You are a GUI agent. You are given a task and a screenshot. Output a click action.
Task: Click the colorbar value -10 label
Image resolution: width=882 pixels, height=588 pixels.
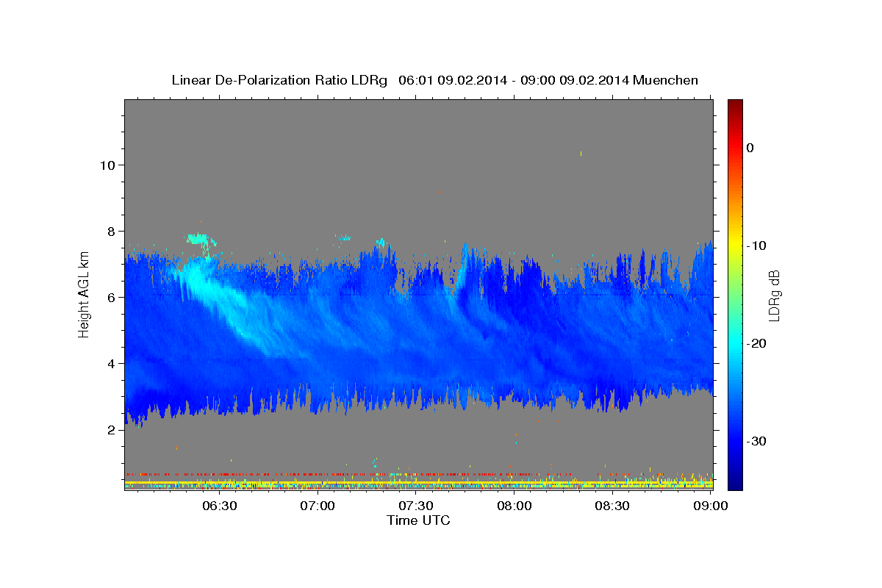pos(756,245)
